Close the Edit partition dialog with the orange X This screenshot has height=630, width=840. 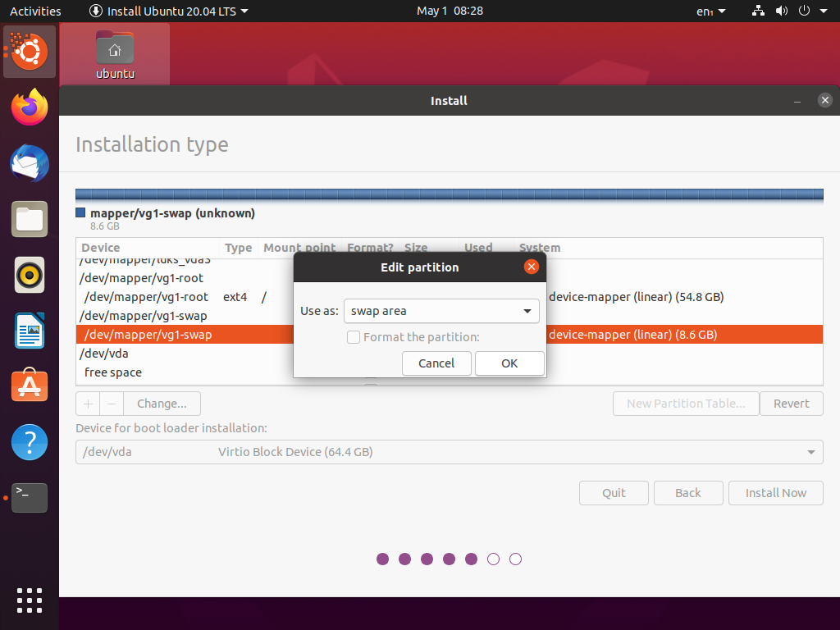(x=531, y=267)
